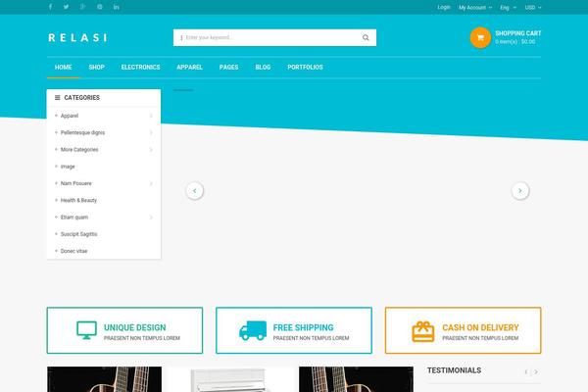Select Suscipit Sagittis category
Viewport: 588px width, 392px height.
click(78, 233)
